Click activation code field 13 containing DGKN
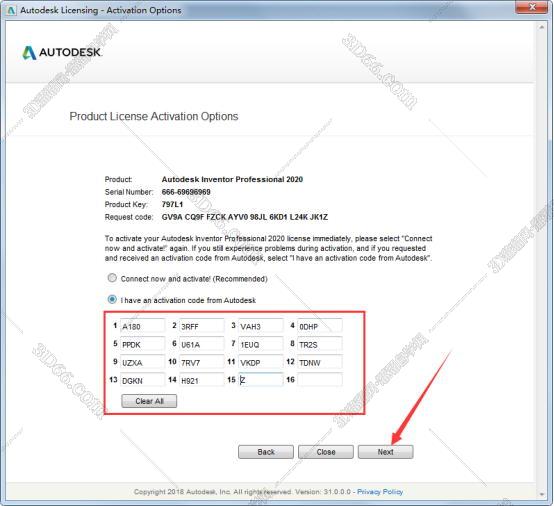The image size is (554, 506). pos(142,380)
